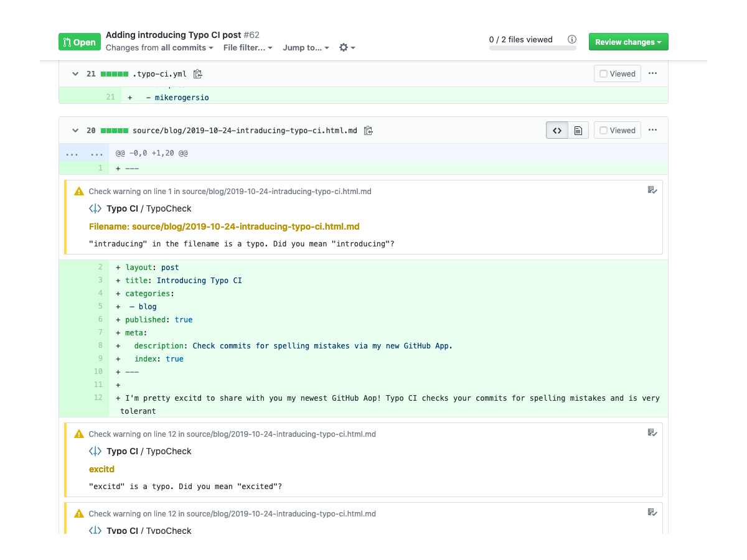Click the files viewed progress bar
Viewport: 747px width, 560px height.
click(x=532, y=48)
